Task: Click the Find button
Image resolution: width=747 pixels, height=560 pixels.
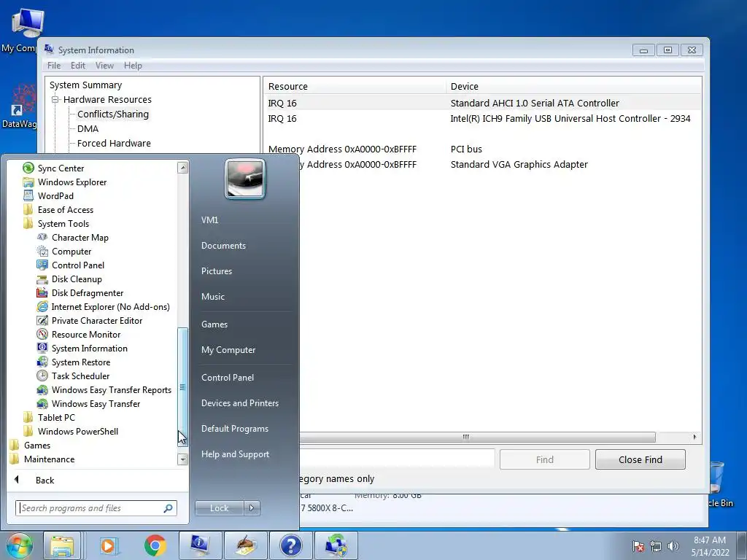Action: 544,459
